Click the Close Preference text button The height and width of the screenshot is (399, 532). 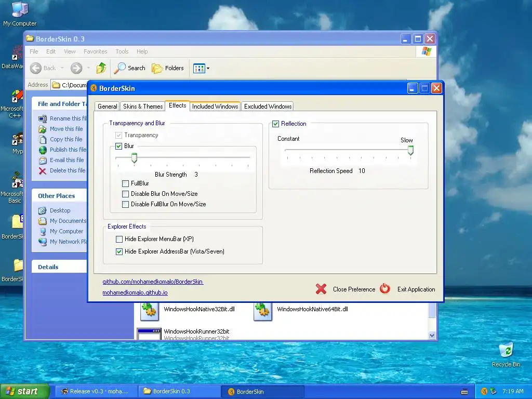pyautogui.click(x=354, y=289)
